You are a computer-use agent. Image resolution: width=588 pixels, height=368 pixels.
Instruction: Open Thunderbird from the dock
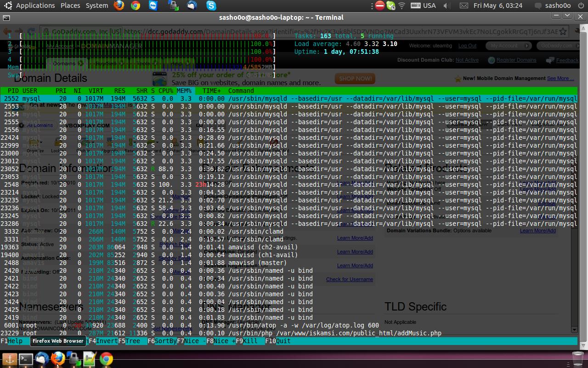[42, 359]
